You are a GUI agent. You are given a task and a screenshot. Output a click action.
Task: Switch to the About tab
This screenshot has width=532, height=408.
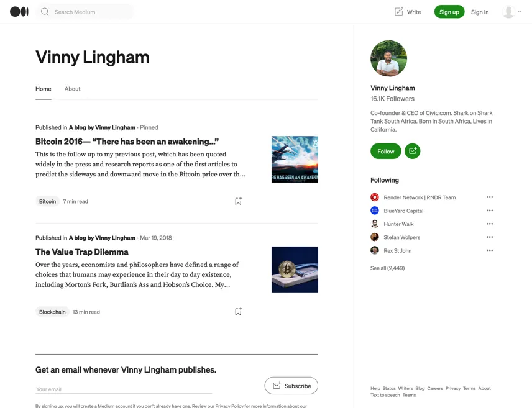(72, 89)
